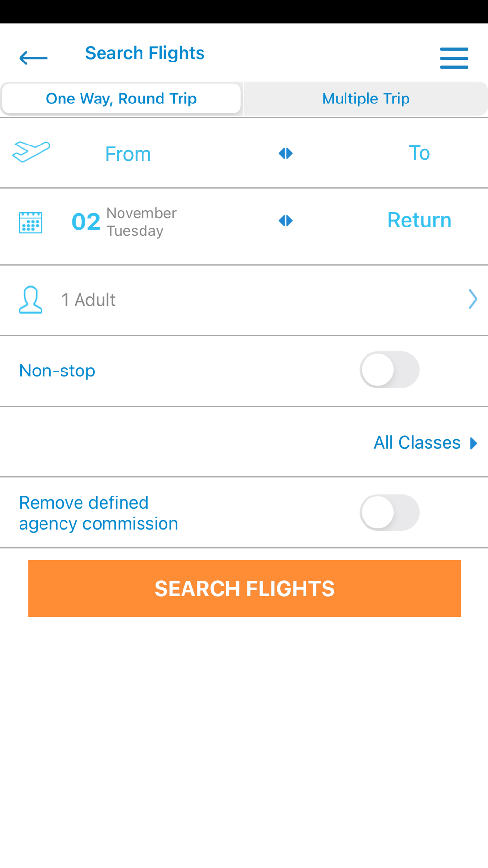This screenshot has width=488, height=868.
Task: Click the All Classes arrow
Action: (473, 443)
